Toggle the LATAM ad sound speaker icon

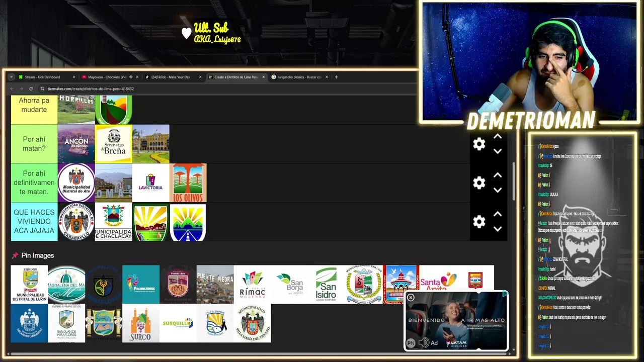coord(424,343)
